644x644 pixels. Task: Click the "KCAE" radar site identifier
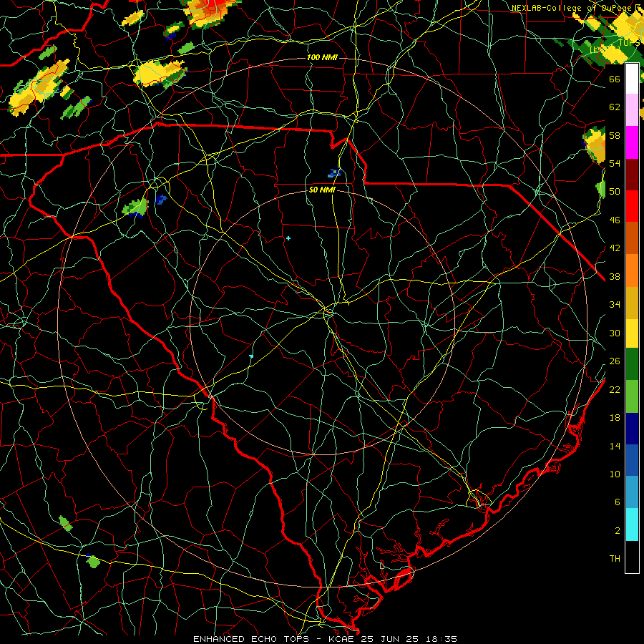[x=341, y=639]
